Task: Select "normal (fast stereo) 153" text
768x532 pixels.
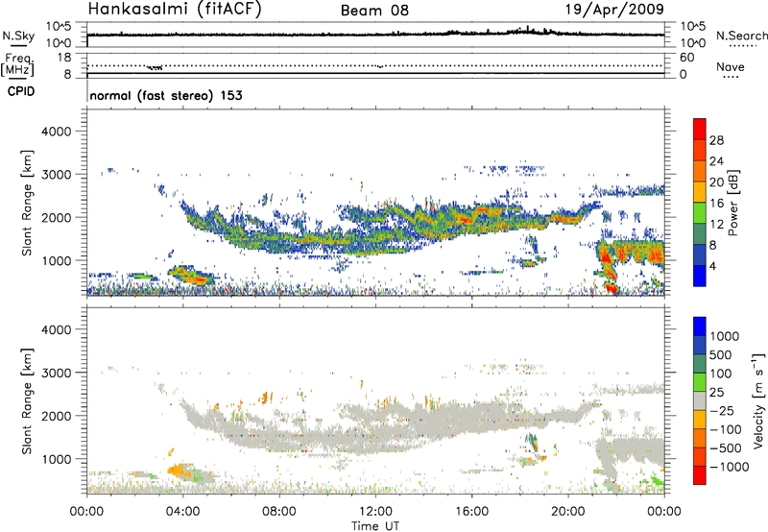Action: 166,95
